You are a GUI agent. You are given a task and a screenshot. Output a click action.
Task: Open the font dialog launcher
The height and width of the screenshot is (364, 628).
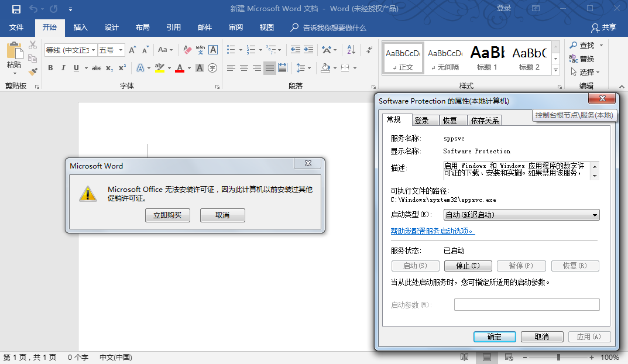coord(218,87)
